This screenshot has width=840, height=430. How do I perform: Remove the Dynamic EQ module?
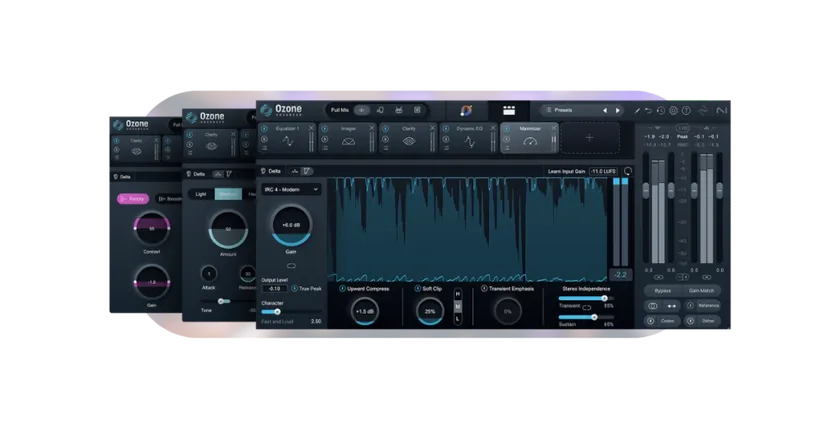point(493,129)
